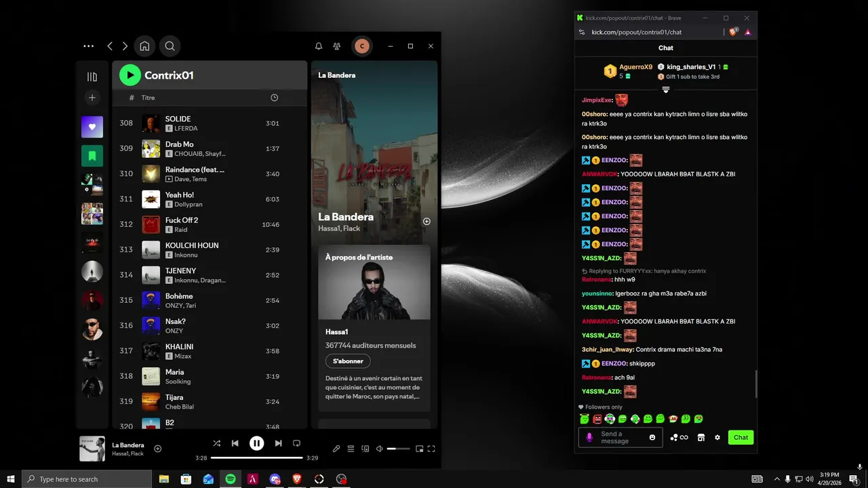The image size is (868, 488).
Task: Go back in Spotify navigation
Action: [x=110, y=46]
